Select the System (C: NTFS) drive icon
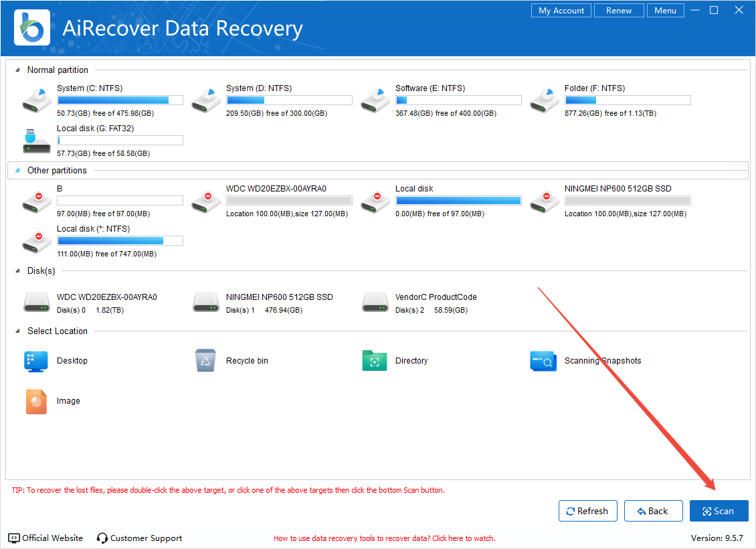The image size is (756, 549). (x=37, y=100)
